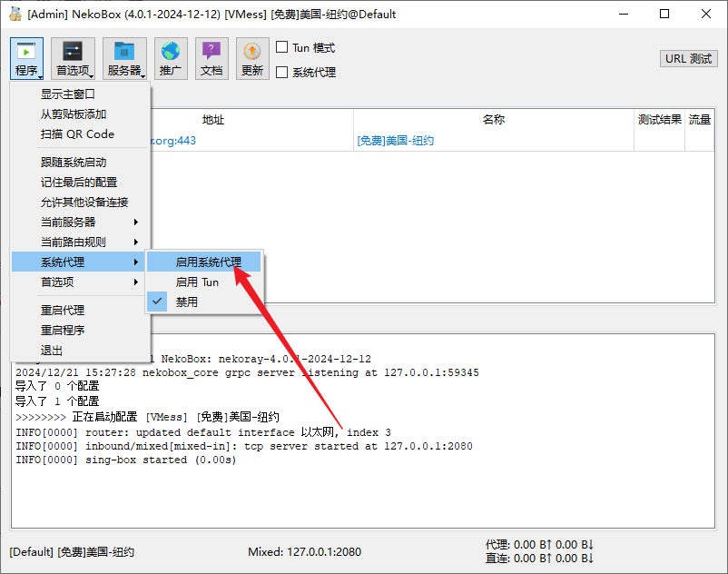
Task: Toggle 记住最后的配置 option
Action: point(80,182)
